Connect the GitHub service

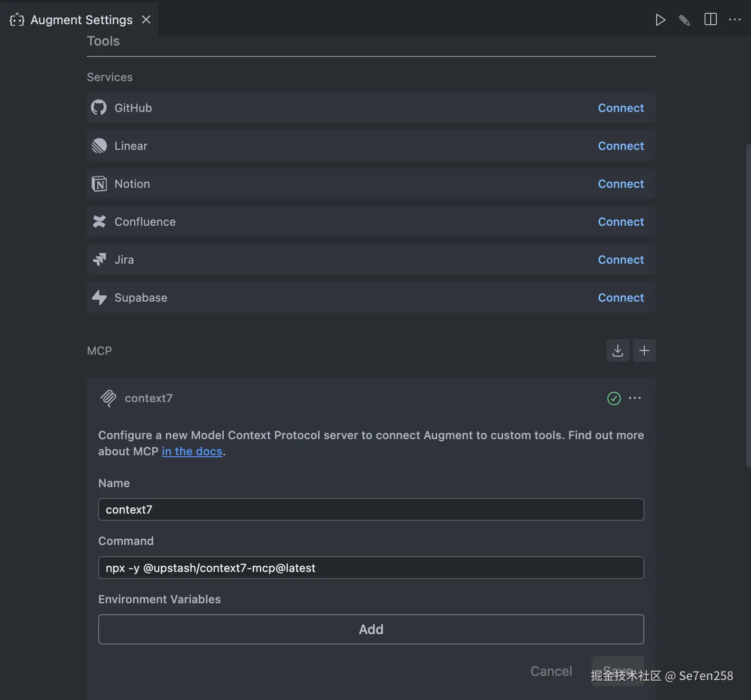pos(621,108)
